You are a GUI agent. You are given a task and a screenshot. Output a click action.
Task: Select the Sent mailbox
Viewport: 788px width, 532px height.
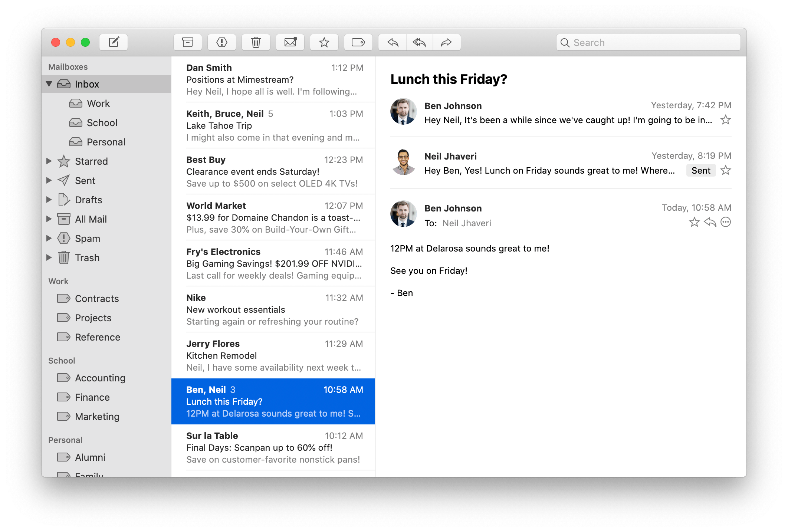click(x=106, y=180)
